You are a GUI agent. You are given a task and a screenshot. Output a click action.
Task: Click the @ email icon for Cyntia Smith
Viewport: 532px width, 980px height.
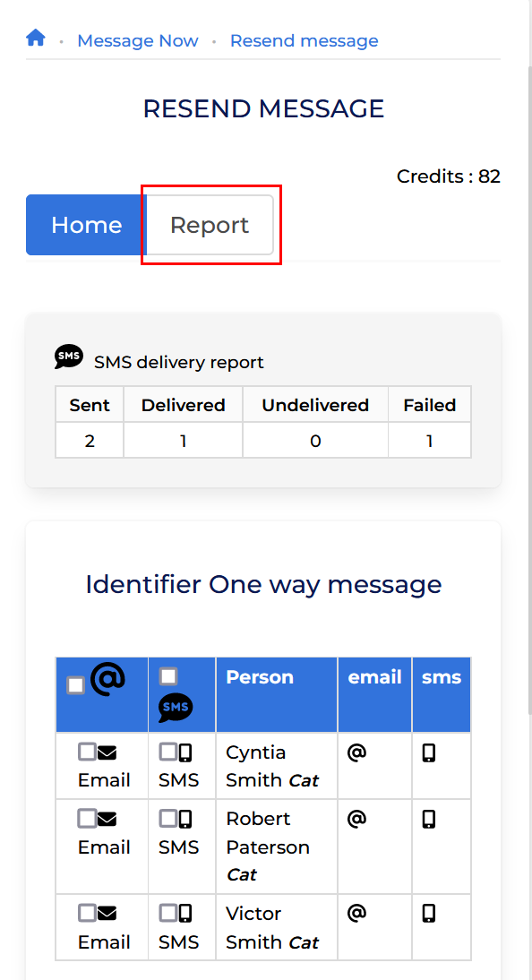(356, 753)
